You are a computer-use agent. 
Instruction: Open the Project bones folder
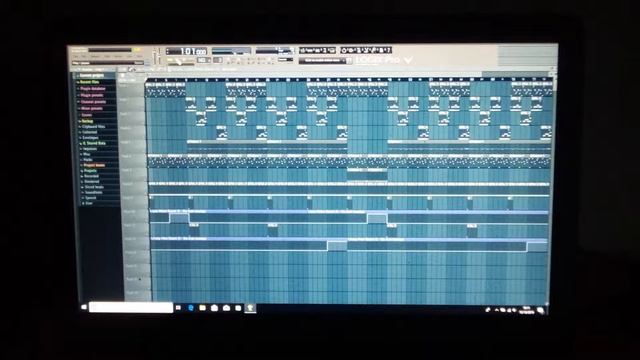coord(94,165)
